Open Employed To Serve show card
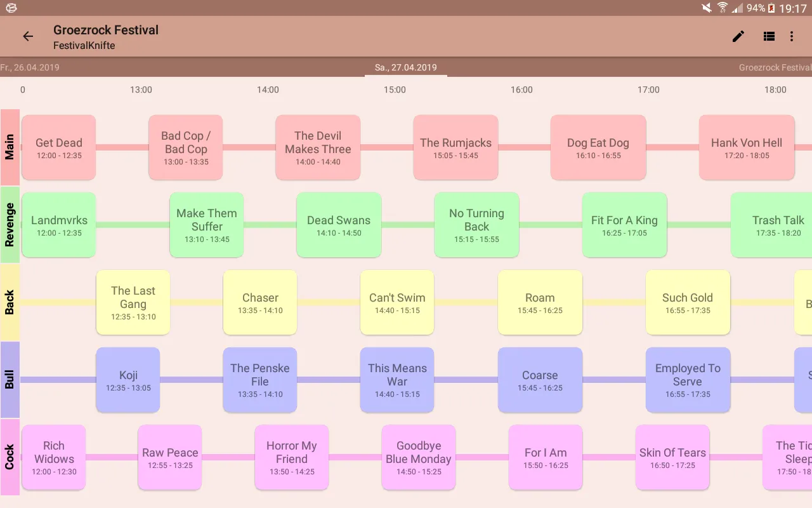 pos(688,380)
